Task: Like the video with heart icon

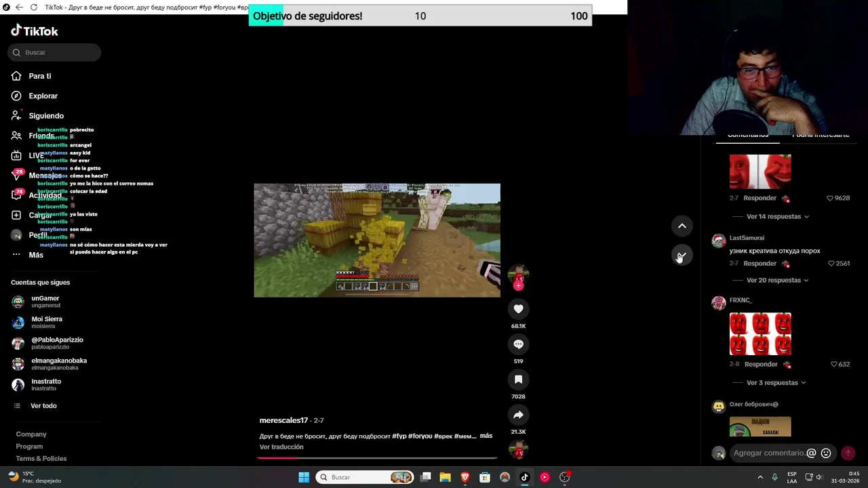Action: [518, 309]
